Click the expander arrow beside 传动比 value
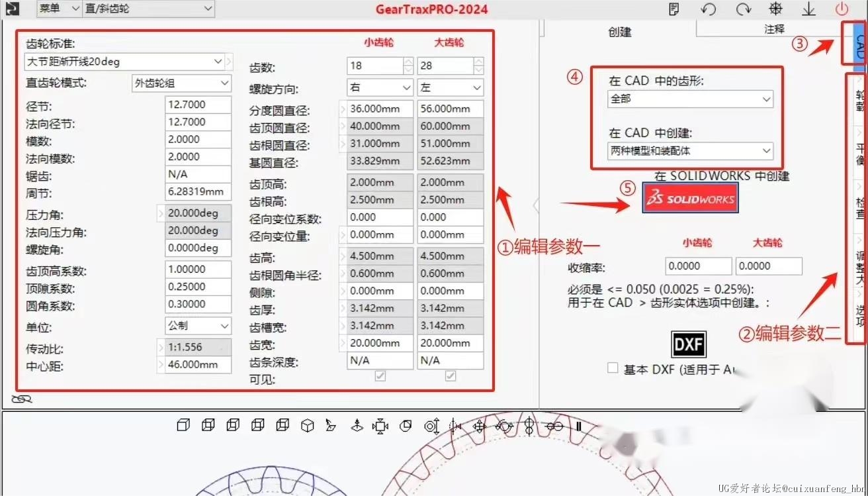Viewport: 868px width, 496px height. [x=160, y=347]
